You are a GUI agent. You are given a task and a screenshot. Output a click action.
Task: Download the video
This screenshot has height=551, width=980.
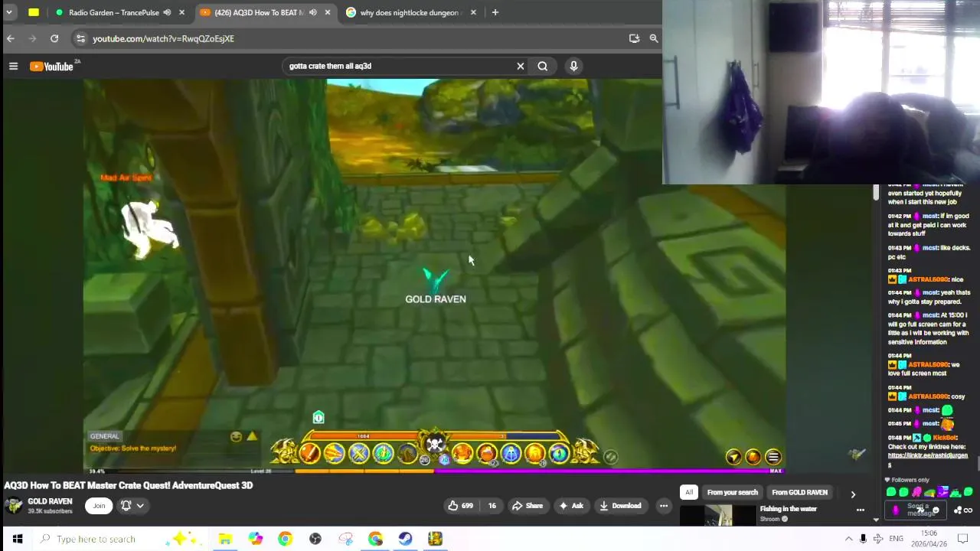point(620,505)
